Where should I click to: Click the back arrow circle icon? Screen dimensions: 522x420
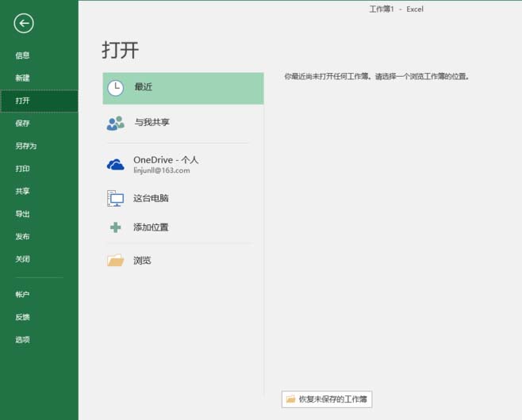tap(24, 23)
